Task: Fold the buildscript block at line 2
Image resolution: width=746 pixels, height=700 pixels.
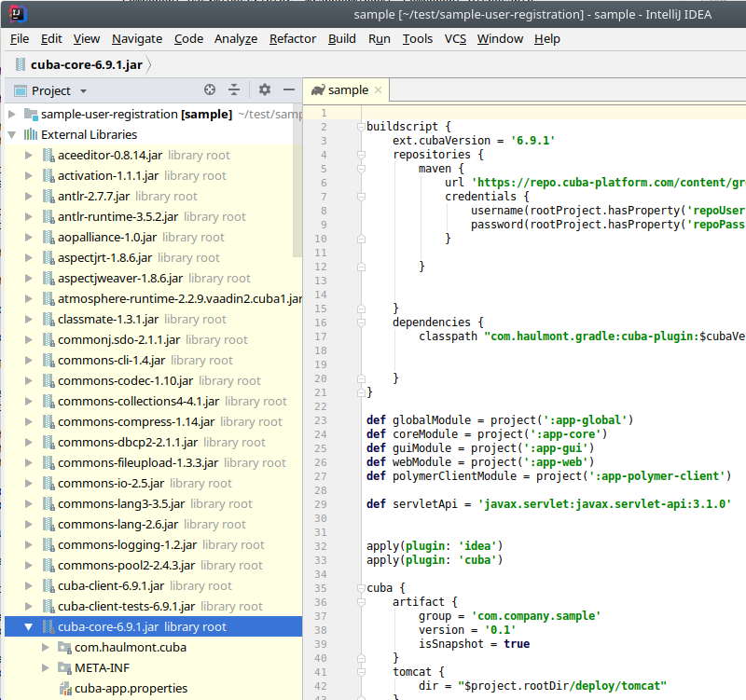Action: pos(361,127)
